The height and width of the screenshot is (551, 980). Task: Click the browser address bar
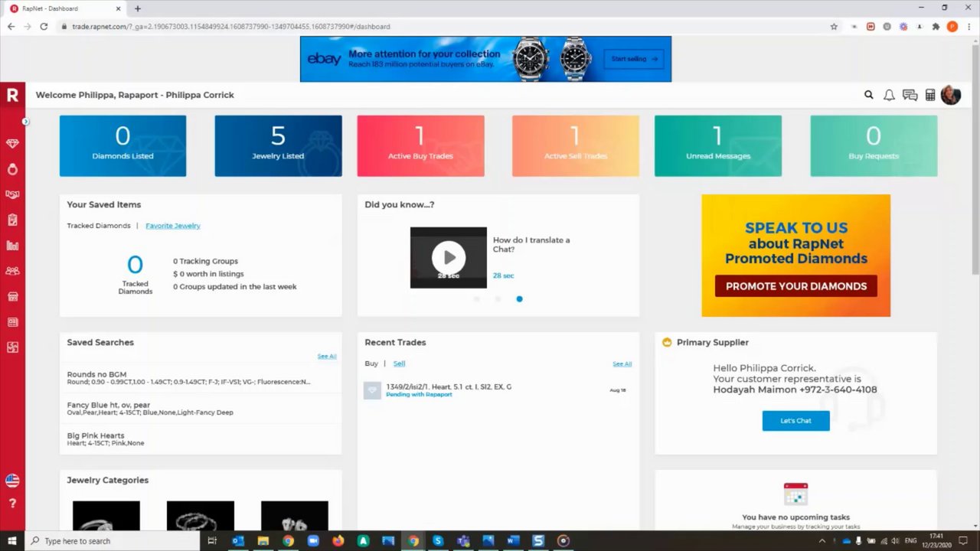(444, 26)
